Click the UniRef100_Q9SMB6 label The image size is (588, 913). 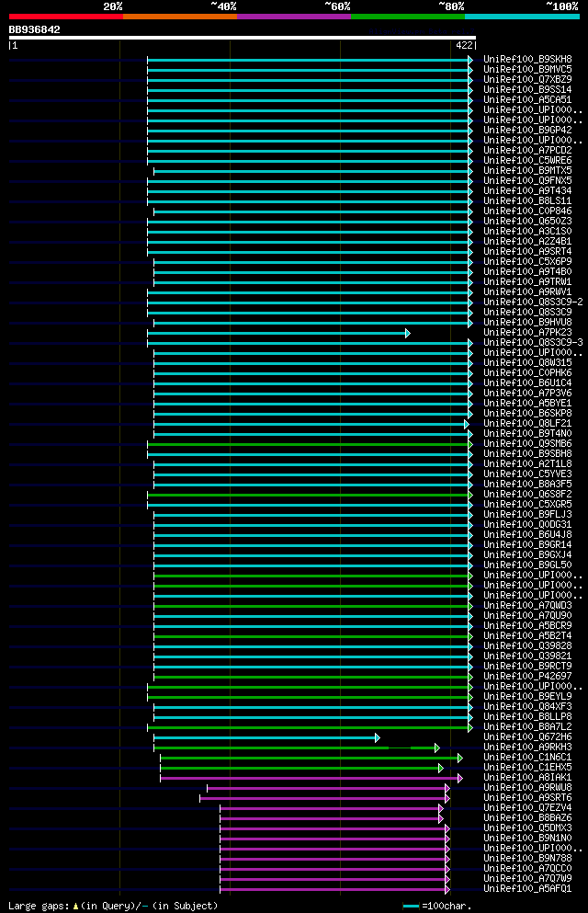tap(527, 444)
